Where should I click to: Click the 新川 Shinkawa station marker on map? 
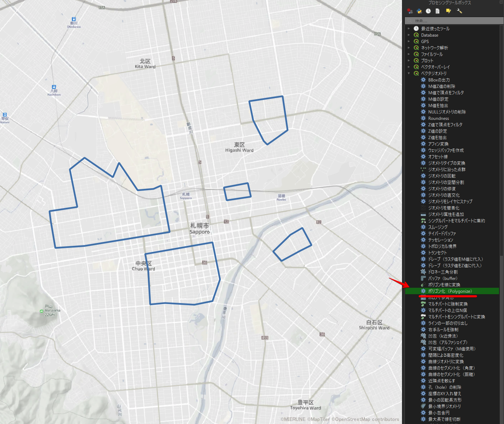point(74,19)
